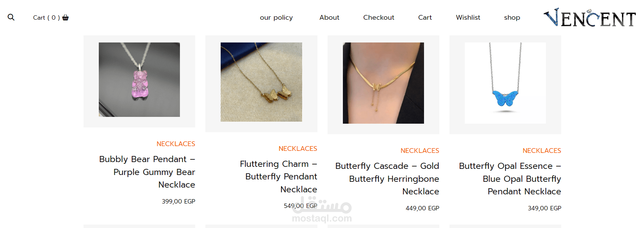Click the Vencent logo
The width and height of the screenshot is (644, 228).
click(590, 18)
